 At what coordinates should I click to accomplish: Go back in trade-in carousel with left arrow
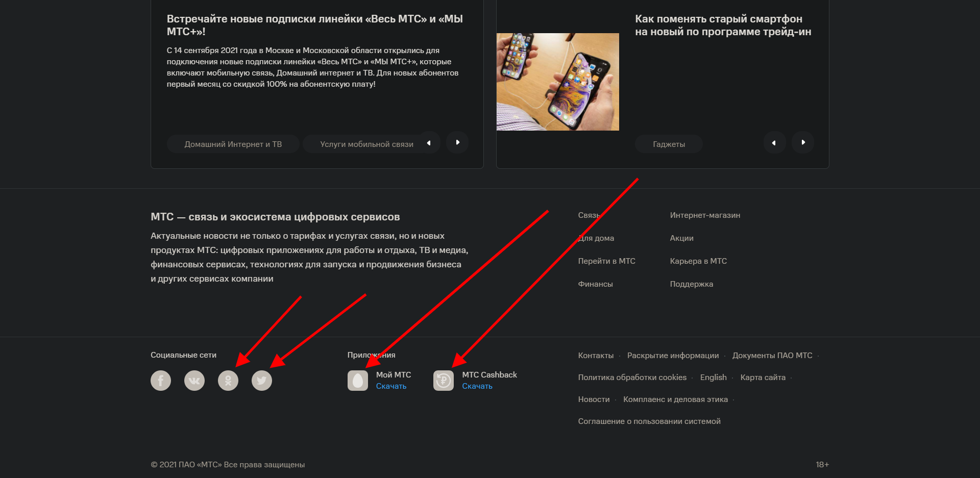coord(774,142)
